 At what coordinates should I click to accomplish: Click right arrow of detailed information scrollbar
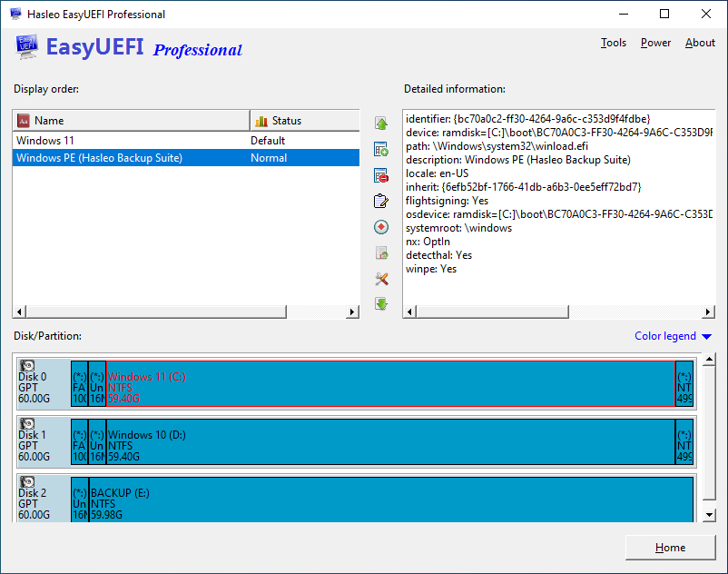pyautogui.click(x=707, y=312)
